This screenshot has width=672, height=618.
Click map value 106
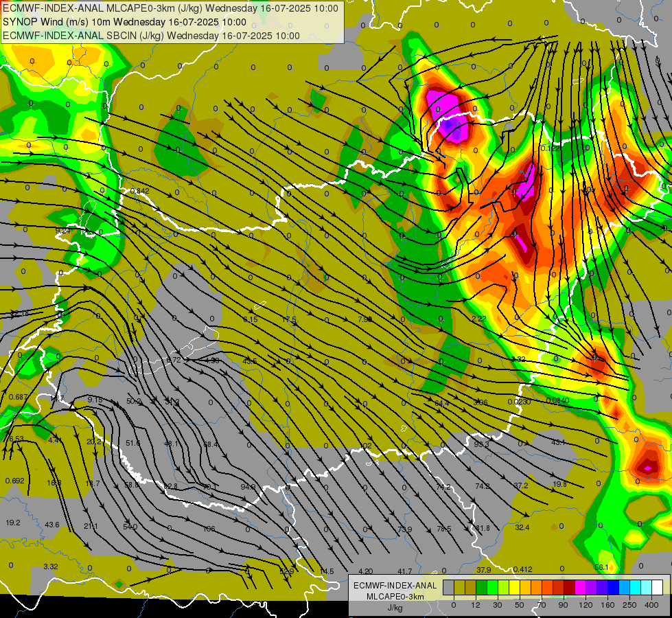[x=209, y=529]
